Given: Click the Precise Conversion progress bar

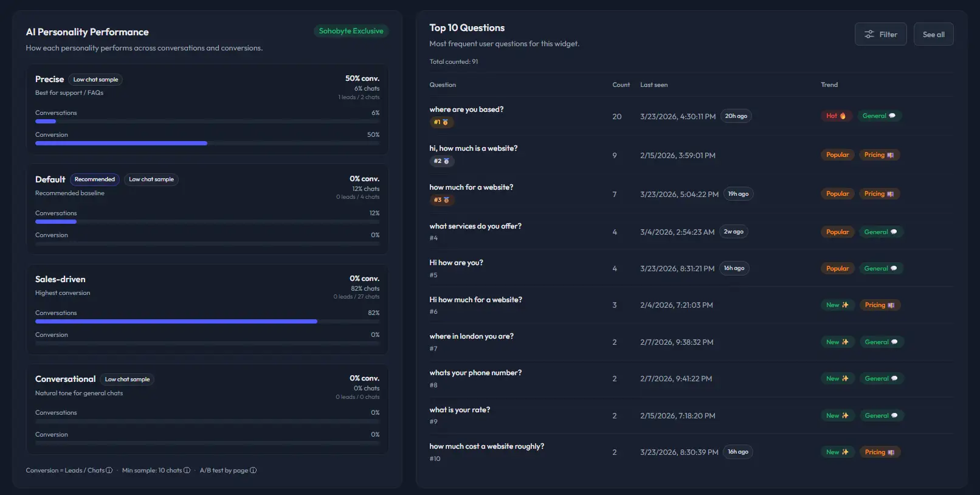Looking at the screenshot, I should click(207, 144).
